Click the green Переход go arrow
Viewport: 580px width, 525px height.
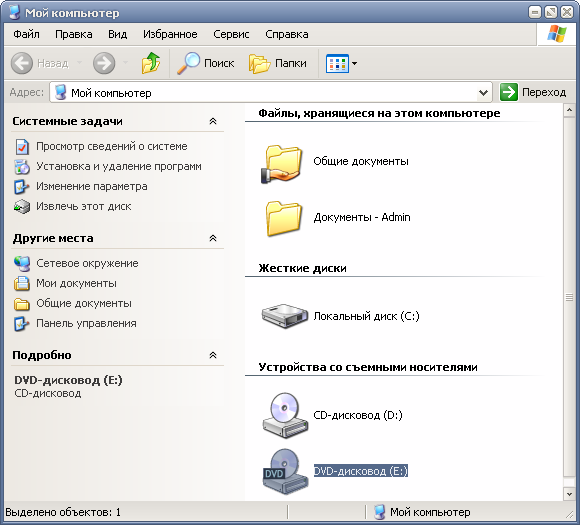click(x=509, y=92)
